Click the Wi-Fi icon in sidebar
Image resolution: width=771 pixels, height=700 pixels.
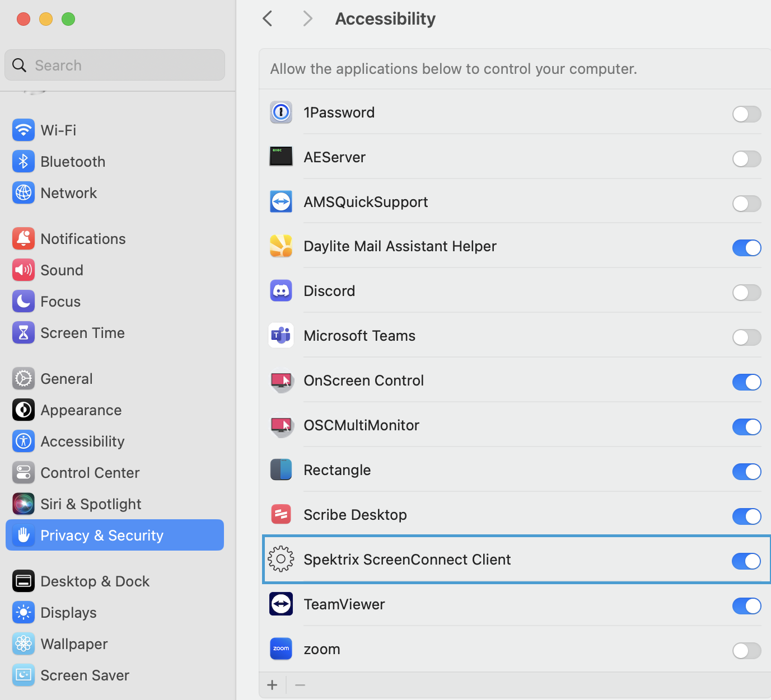click(24, 130)
